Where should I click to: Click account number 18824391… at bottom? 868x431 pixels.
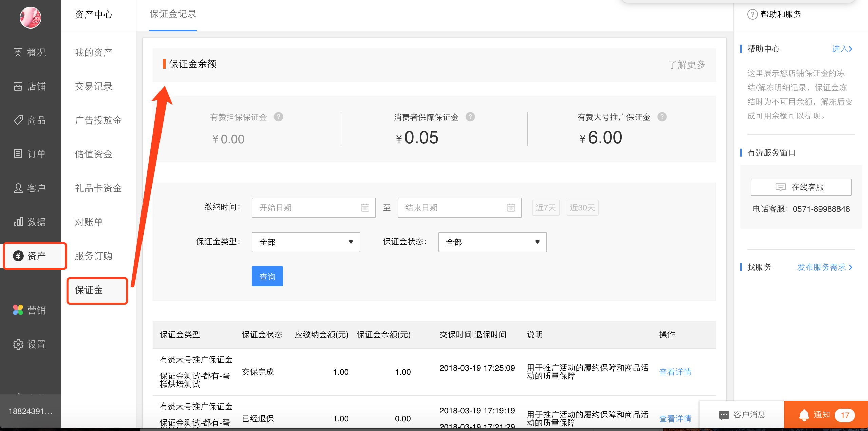[31, 411]
